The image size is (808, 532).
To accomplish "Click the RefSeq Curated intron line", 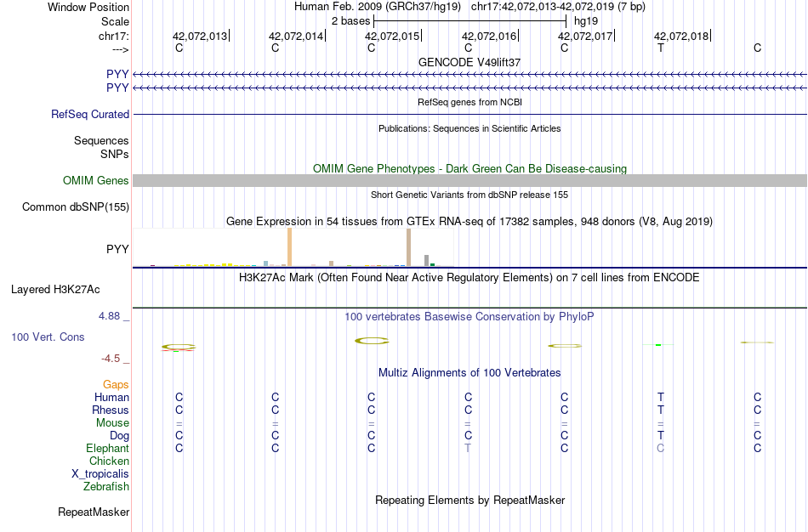I will (x=469, y=115).
